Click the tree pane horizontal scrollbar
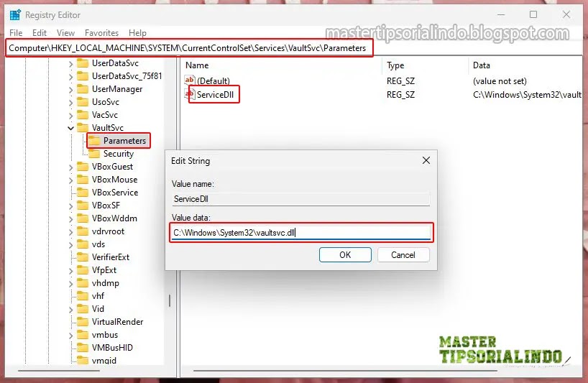The image size is (588, 383). click(x=59, y=371)
